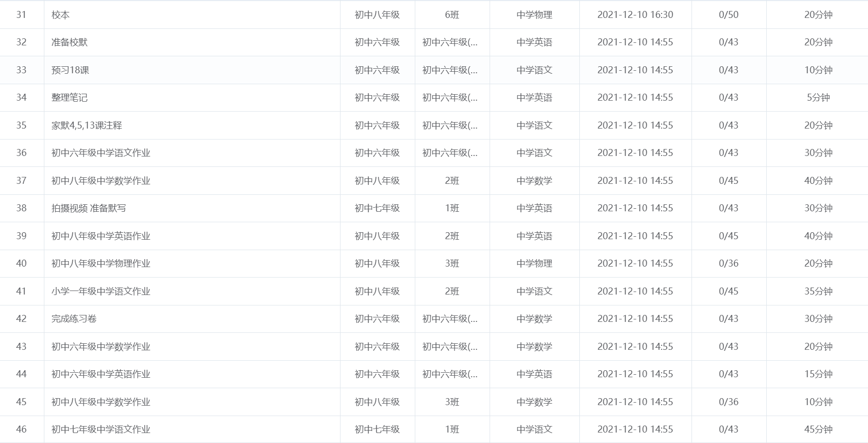Image resolution: width=868 pixels, height=443 pixels.
Task: Click '小学一年级中学语文作业' title
Action: (101, 292)
